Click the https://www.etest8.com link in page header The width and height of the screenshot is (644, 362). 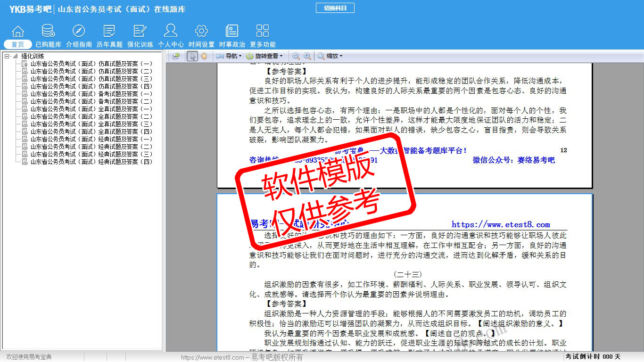coord(501,224)
